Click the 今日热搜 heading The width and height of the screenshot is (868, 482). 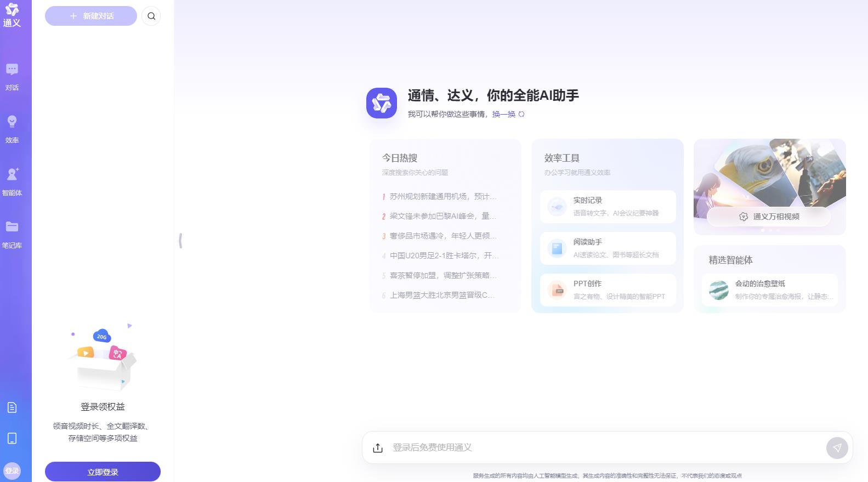pos(400,158)
